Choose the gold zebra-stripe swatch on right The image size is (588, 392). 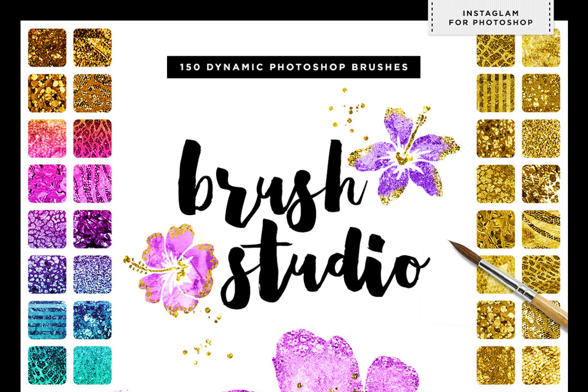541,229
